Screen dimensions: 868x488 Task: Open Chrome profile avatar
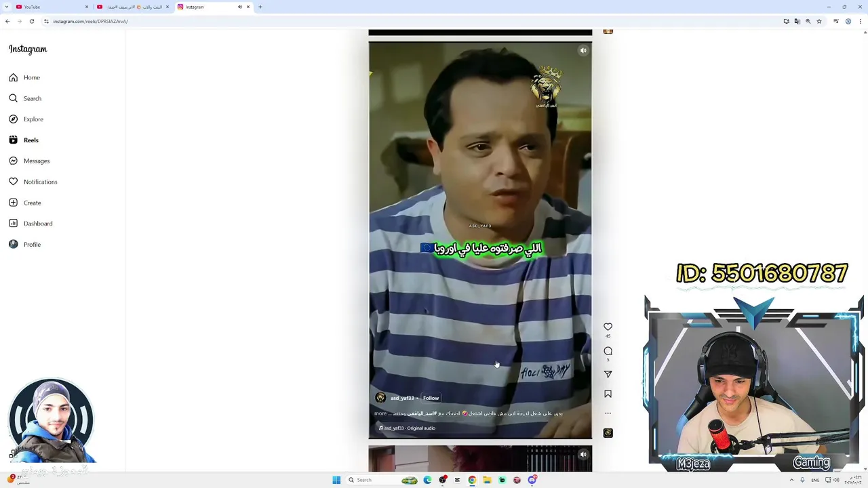pyautogui.click(x=848, y=21)
